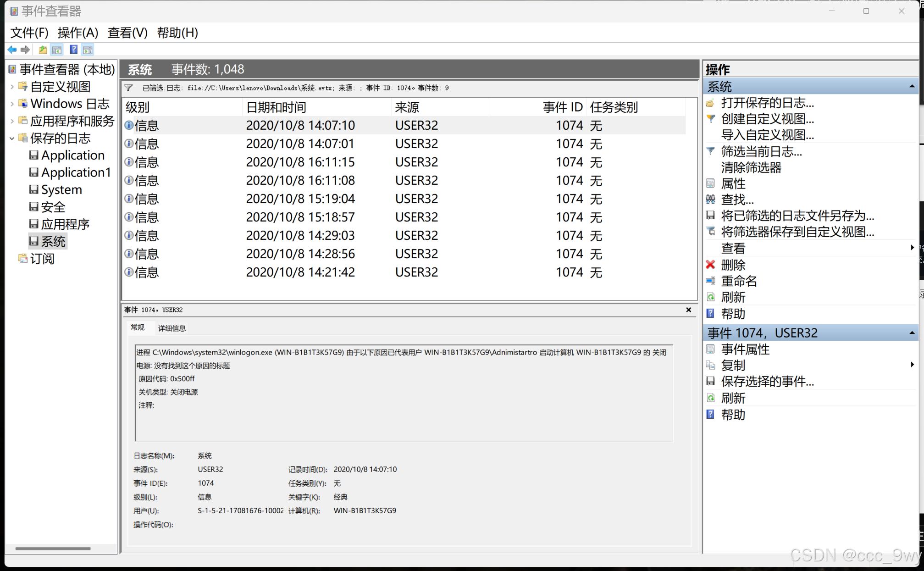Viewport: 924px width, 571px height.
Task: Click 筛选当前日志 funnel action
Action: [x=761, y=151]
